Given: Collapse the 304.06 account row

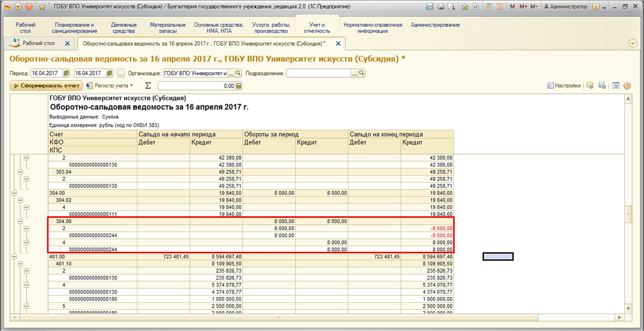Looking at the screenshot, I should click(x=20, y=221).
